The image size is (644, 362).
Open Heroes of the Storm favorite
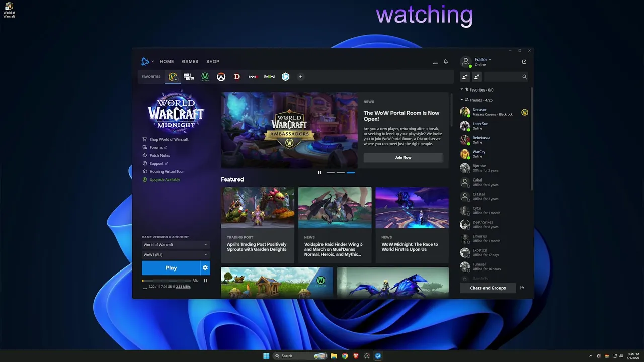(285, 77)
